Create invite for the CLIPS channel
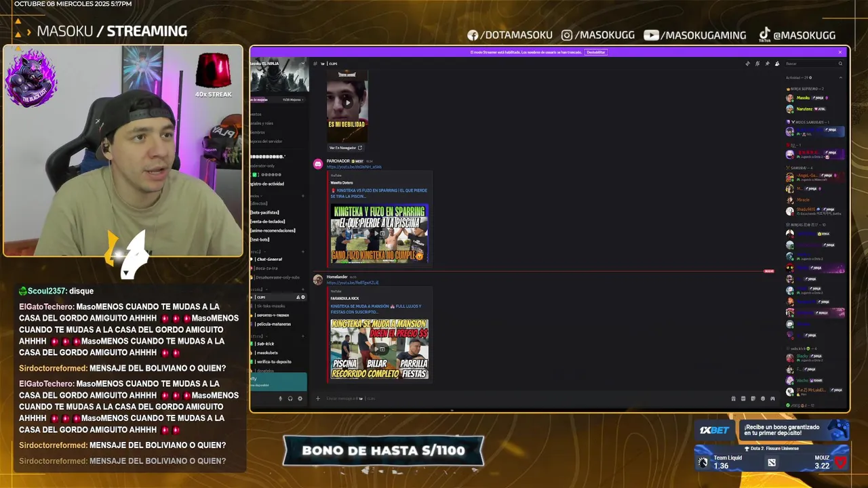868x488 pixels. click(298, 297)
